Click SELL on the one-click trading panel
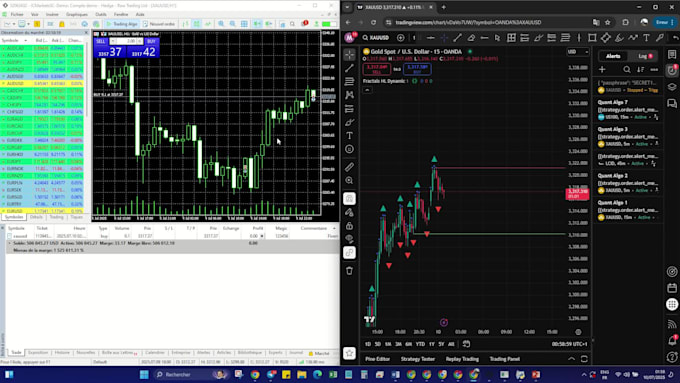680x383 pixels. point(101,41)
